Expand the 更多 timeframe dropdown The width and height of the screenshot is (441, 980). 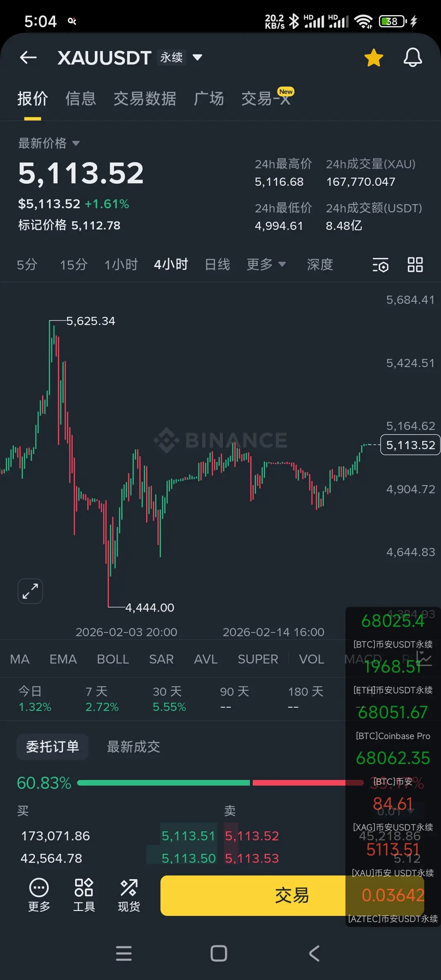(266, 265)
